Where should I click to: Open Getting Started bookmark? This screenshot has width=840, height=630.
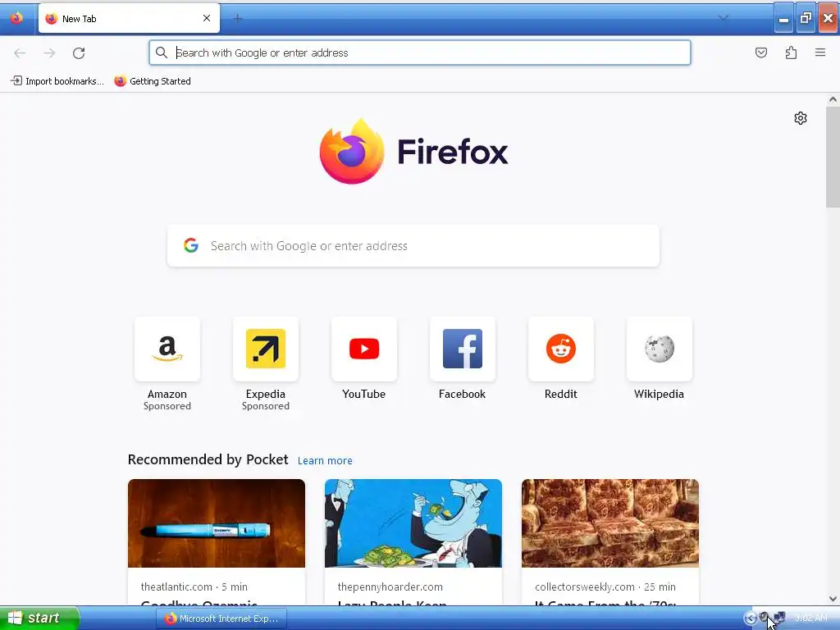point(153,81)
